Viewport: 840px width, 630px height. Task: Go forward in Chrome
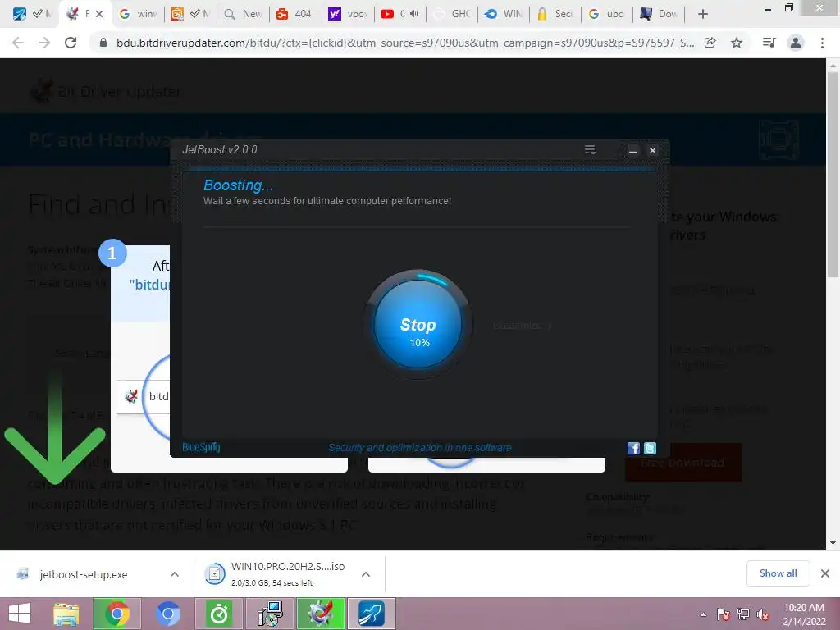44,43
